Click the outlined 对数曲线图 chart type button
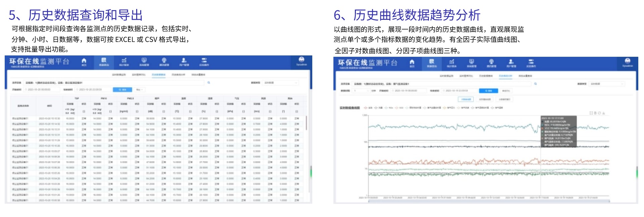This screenshot has width=644, height=217. [x=485, y=99]
